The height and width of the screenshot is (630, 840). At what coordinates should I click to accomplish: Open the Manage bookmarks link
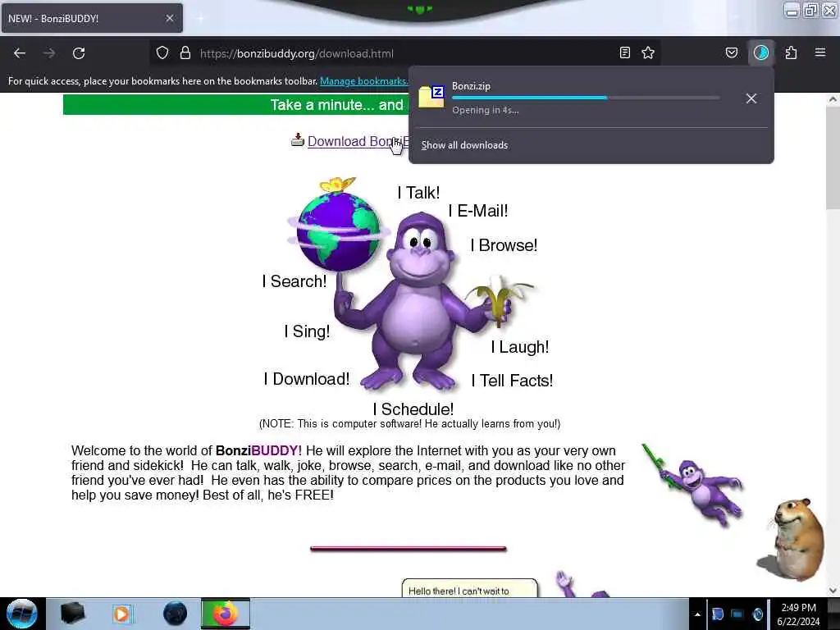(363, 81)
